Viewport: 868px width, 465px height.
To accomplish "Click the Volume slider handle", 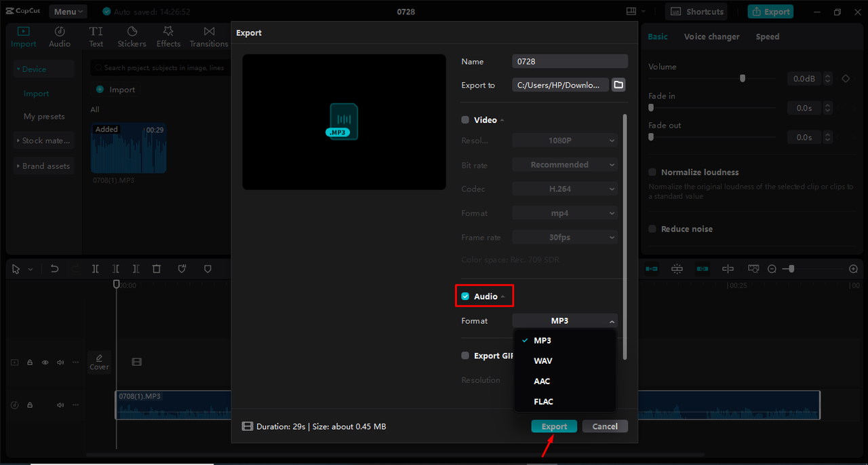I will pos(743,78).
